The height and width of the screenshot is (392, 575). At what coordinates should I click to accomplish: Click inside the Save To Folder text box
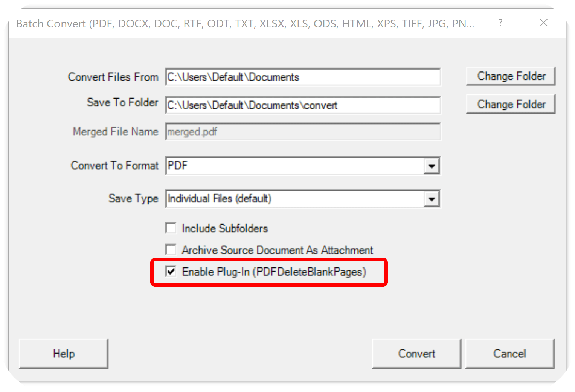pyautogui.click(x=301, y=105)
